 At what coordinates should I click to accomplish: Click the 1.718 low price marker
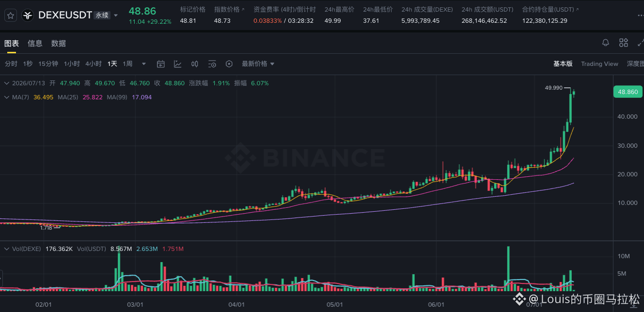tap(46, 227)
